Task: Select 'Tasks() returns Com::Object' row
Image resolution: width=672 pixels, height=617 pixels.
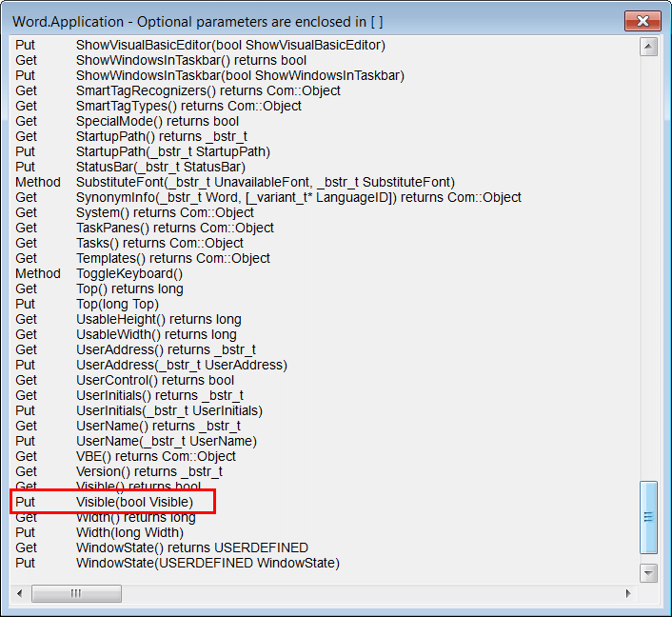Action: point(129,243)
